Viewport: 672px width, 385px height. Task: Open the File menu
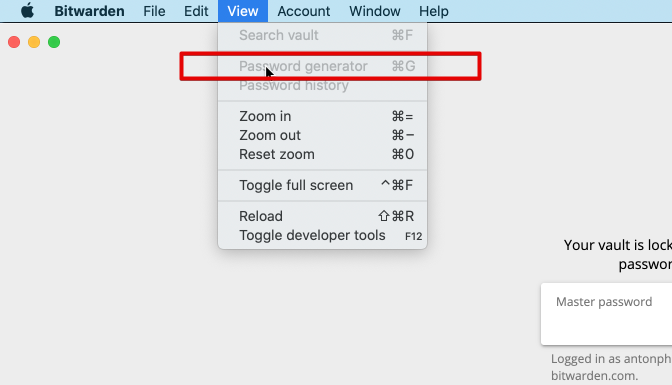pyautogui.click(x=154, y=11)
